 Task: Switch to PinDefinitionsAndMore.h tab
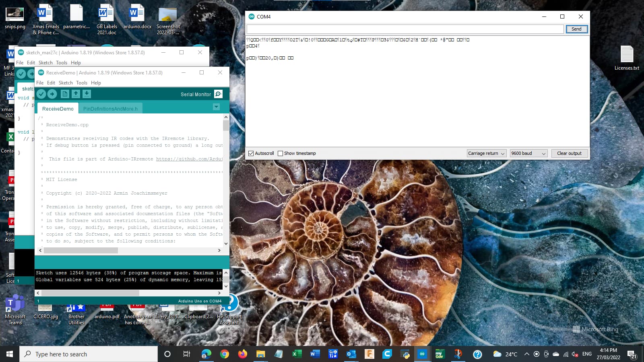(110, 109)
